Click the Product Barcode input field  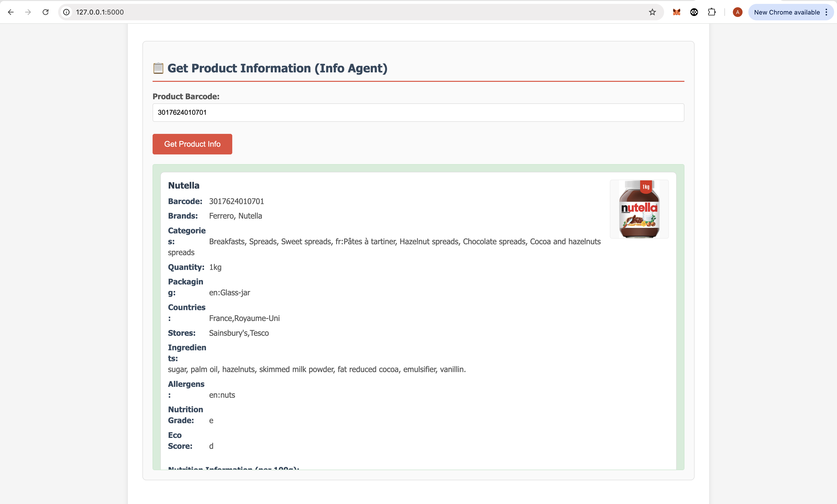click(x=418, y=112)
